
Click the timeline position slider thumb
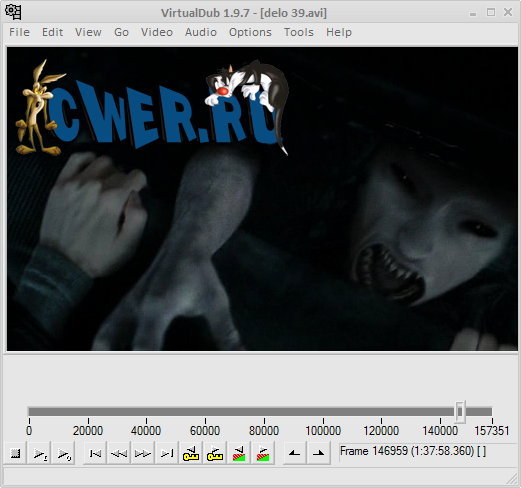coord(460,412)
